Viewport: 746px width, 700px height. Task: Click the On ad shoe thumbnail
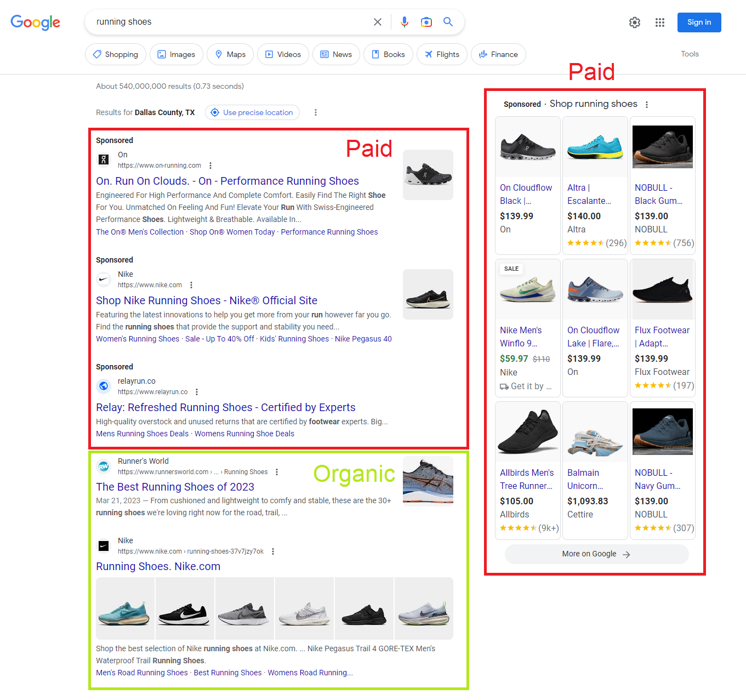coord(428,175)
